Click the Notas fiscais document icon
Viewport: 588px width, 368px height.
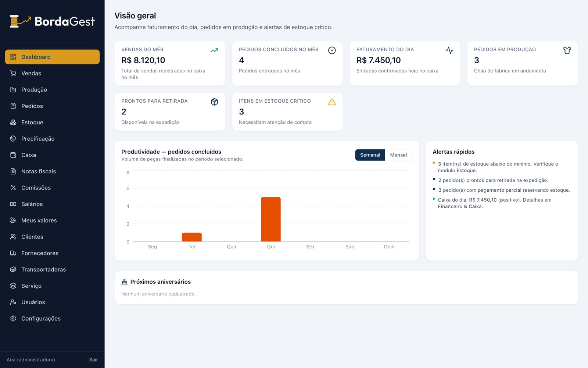click(x=13, y=171)
